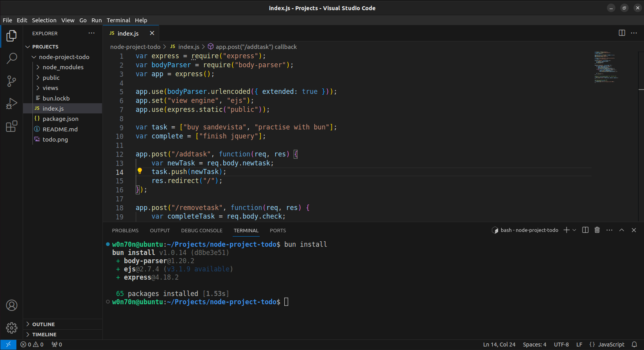Kill the terminal with trash icon
The width and height of the screenshot is (644, 350).
pos(597,230)
